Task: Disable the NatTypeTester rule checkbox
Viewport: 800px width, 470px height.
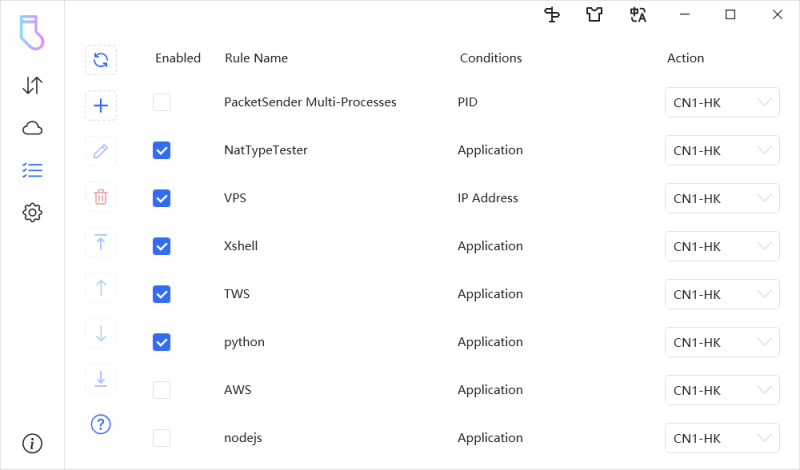Action: (161, 150)
